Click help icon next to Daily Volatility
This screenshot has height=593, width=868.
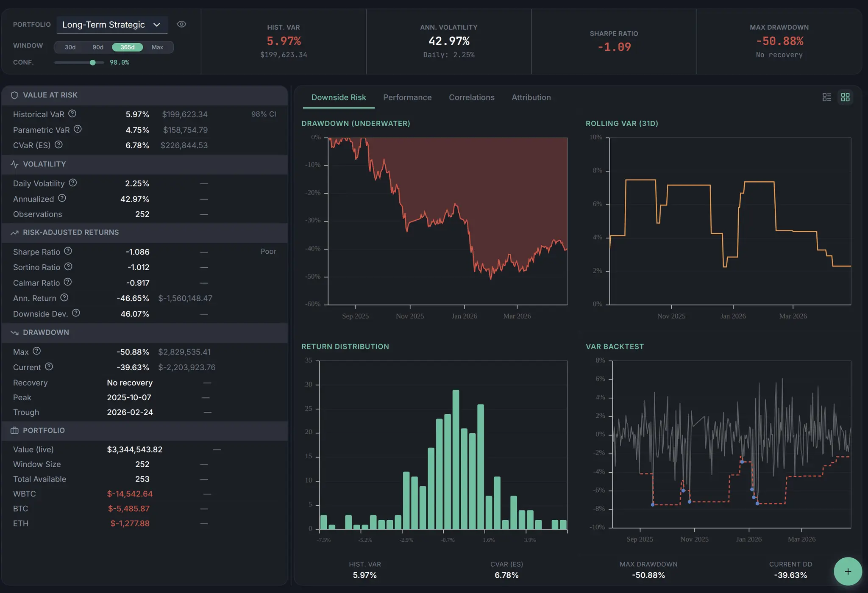pyautogui.click(x=73, y=183)
